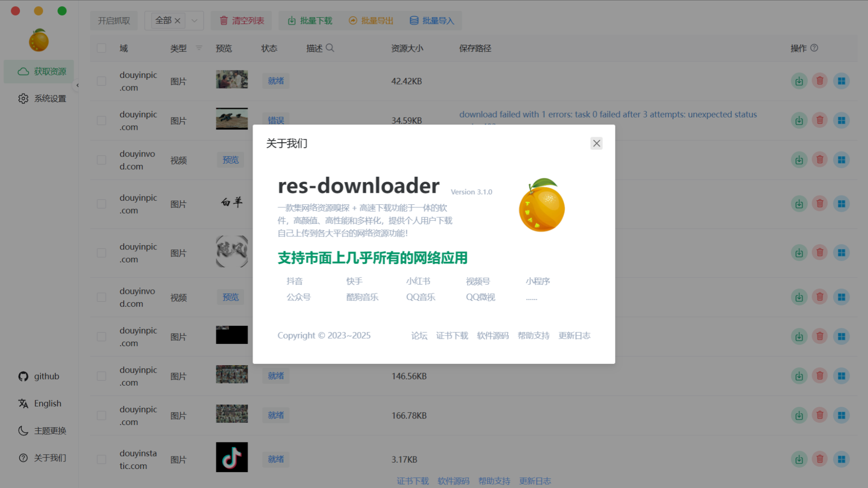Delete the 146.56KB resource
The height and width of the screenshot is (488, 868).
point(820,376)
